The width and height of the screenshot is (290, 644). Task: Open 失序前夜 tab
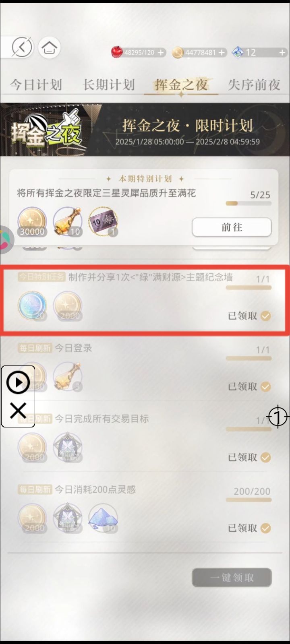(x=254, y=85)
